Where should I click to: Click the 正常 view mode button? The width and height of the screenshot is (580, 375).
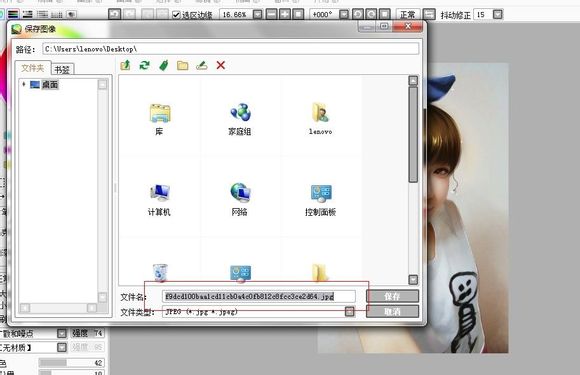pyautogui.click(x=408, y=14)
